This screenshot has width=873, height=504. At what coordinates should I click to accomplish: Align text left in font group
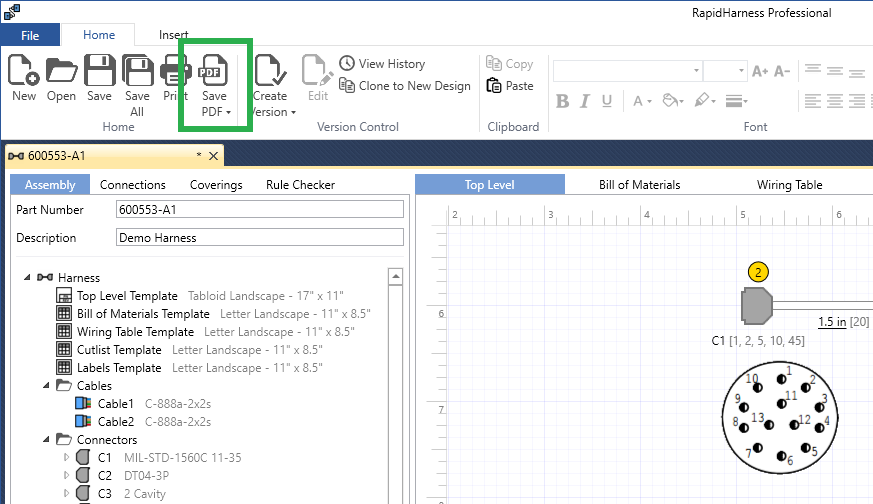pos(812,101)
